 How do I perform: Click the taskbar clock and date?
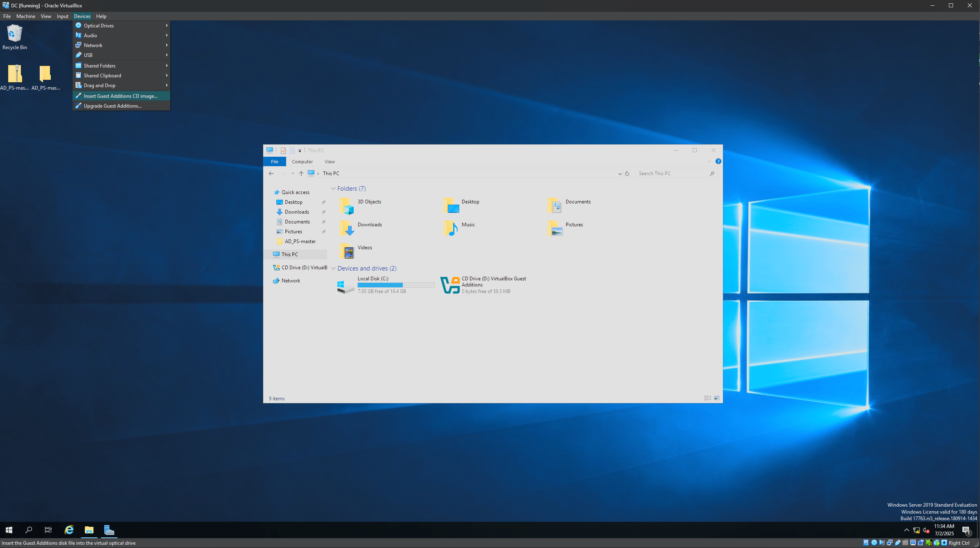pos(944,530)
